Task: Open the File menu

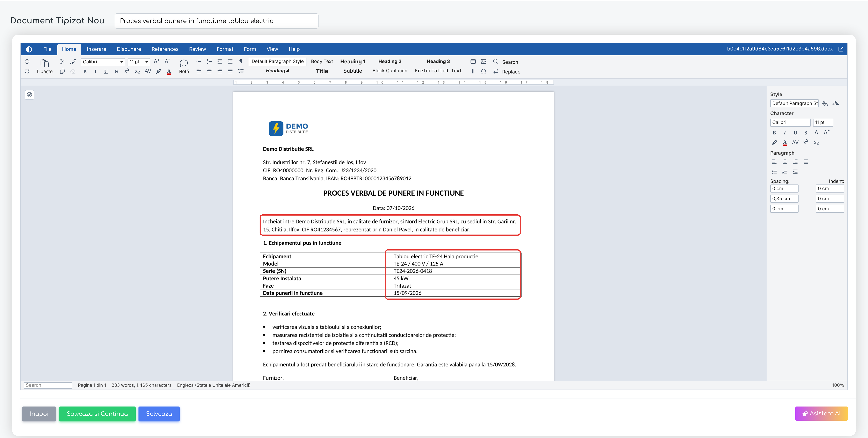Action: tap(47, 49)
